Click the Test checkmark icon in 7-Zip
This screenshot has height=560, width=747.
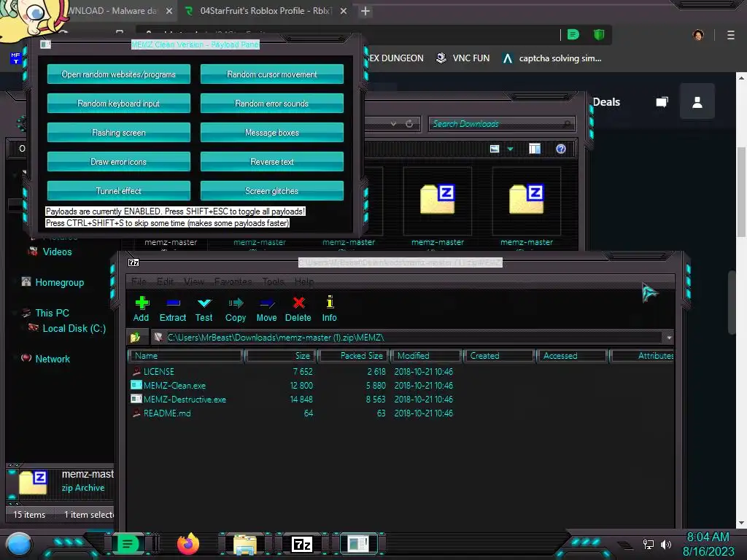coord(204,303)
